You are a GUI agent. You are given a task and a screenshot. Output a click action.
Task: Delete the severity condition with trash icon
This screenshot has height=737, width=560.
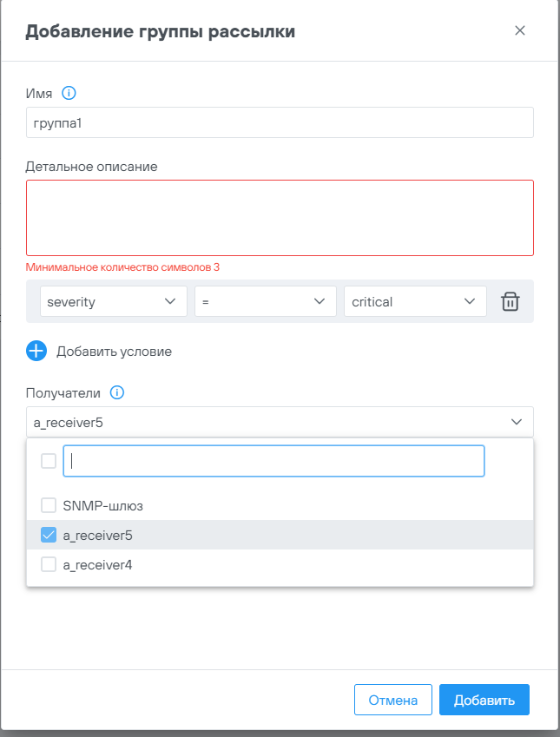pyautogui.click(x=511, y=302)
